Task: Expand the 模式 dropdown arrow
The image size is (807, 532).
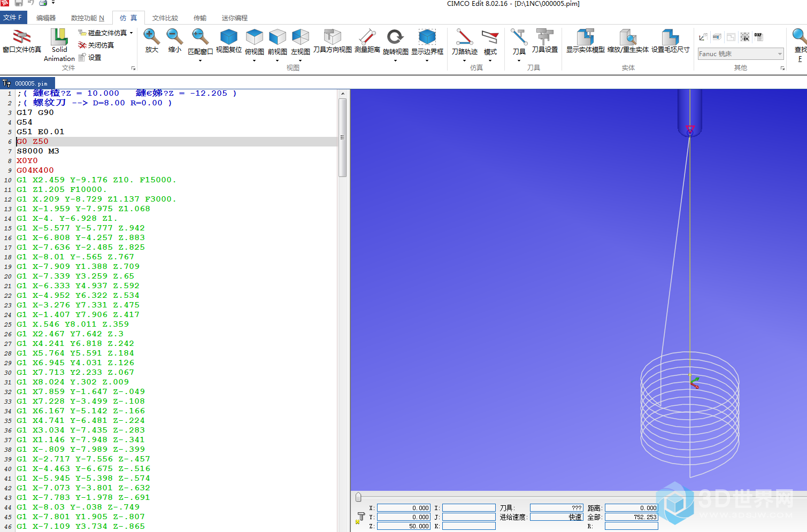Action: [490, 60]
